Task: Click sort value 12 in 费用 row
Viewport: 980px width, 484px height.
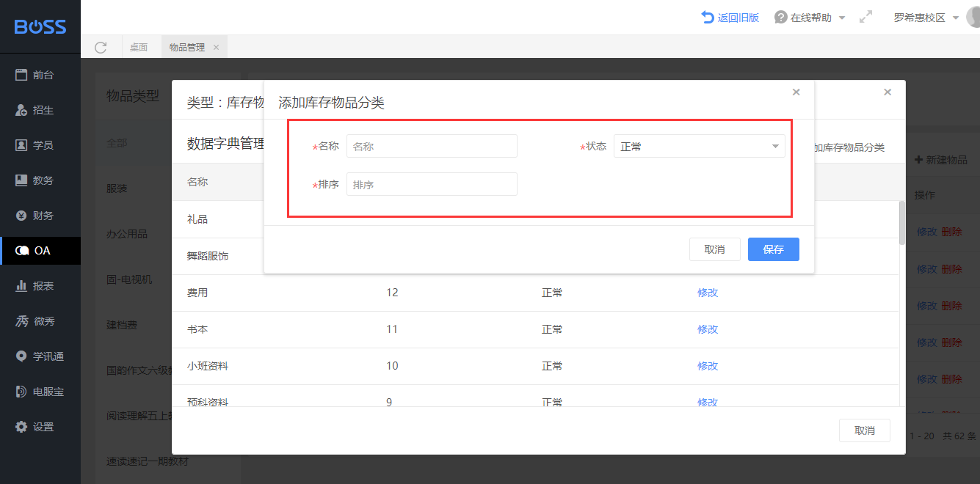Action: 392,293
